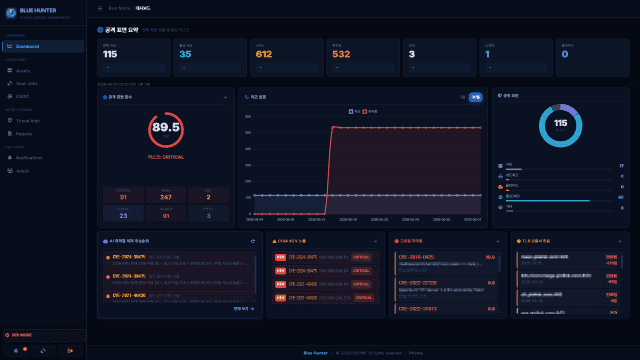Click the Threat Intel shield icon
The width and height of the screenshot is (640, 360).
pyautogui.click(x=9, y=120)
